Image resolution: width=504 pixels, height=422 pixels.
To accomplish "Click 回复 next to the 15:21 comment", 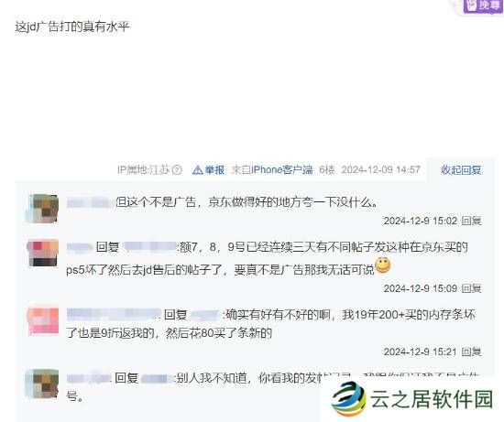I will click(471, 352).
